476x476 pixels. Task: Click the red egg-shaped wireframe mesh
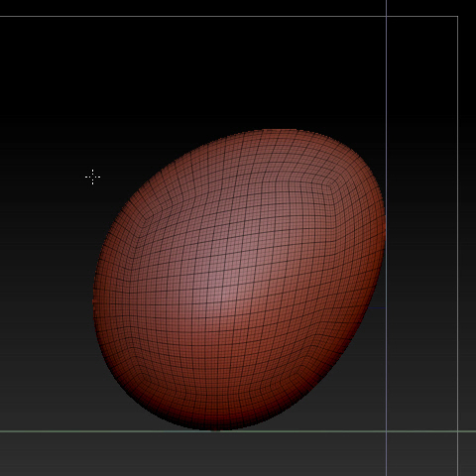click(x=239, y=280)
